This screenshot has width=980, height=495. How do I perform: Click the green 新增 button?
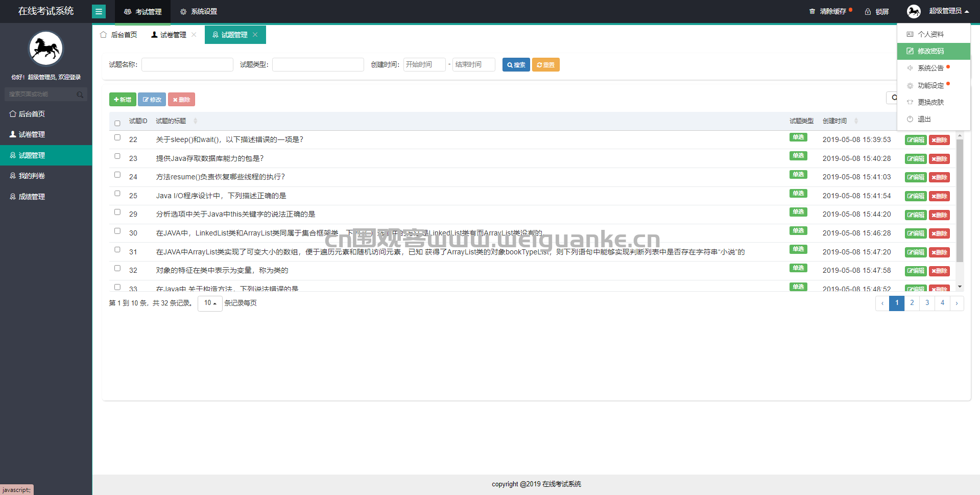click(x=123, y=100)
